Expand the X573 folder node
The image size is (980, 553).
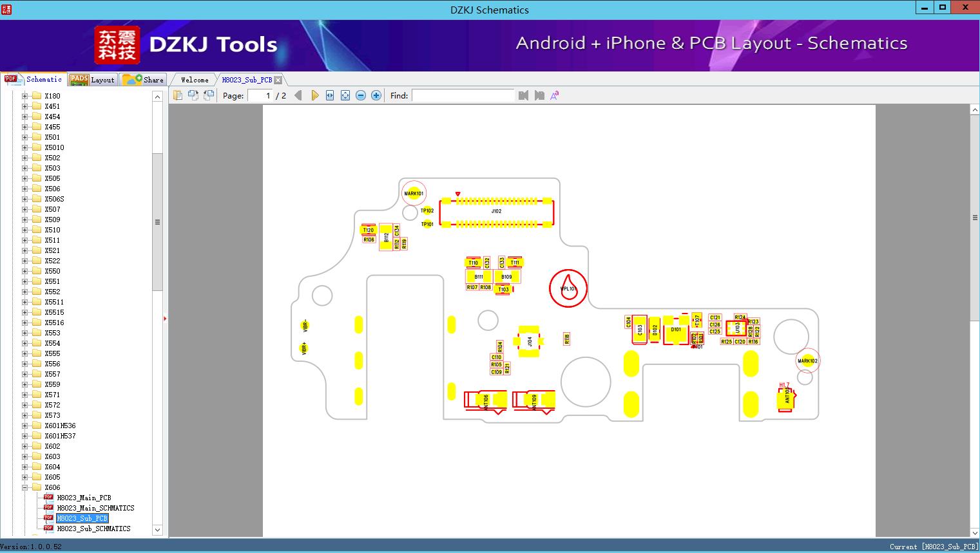point(24,415)
